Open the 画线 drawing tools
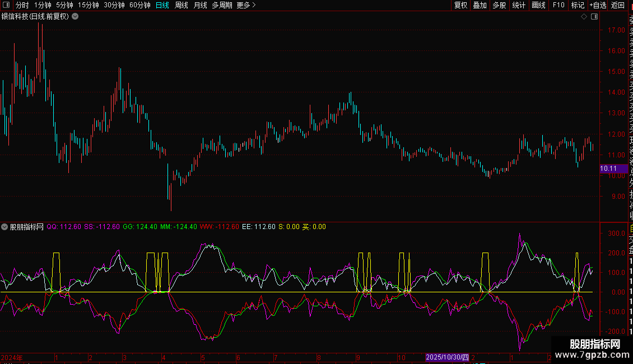This screenshot has height=364, width=633. 538,5
